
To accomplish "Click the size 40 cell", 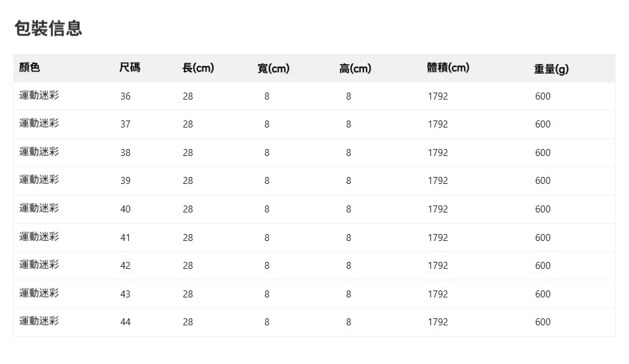I will [x=126, y=209].
